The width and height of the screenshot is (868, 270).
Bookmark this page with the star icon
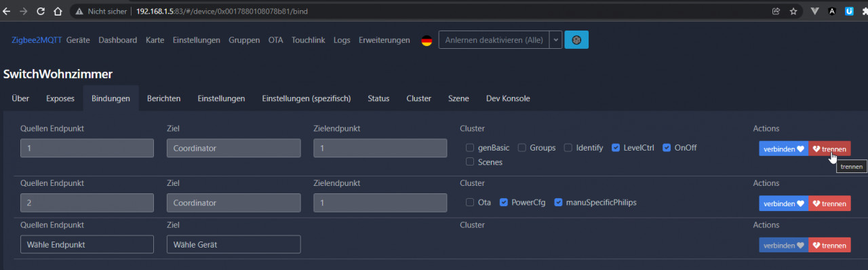pos(793,11)
